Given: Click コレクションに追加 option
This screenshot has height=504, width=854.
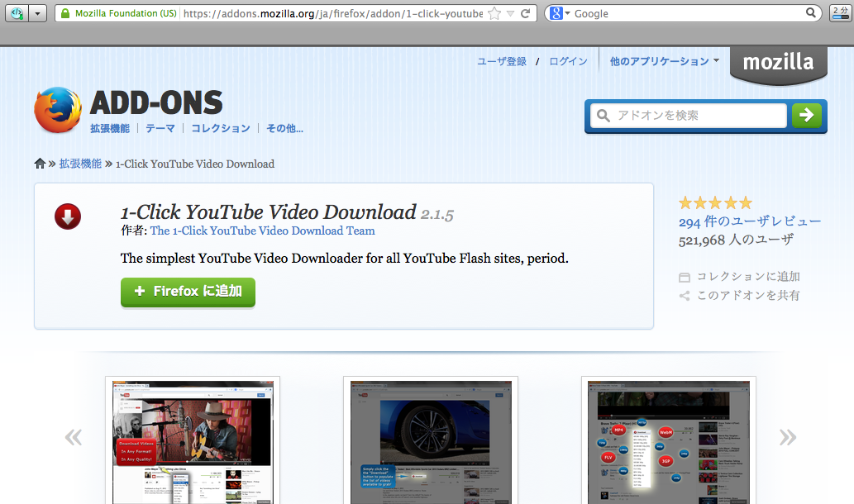Looking at the screenshot, I should (740, 277).
